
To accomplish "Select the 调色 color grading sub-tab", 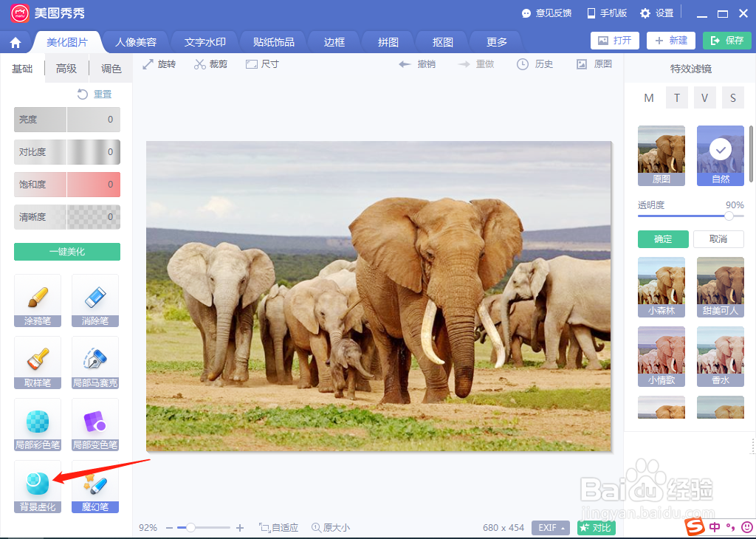I will tap(111, 69).
